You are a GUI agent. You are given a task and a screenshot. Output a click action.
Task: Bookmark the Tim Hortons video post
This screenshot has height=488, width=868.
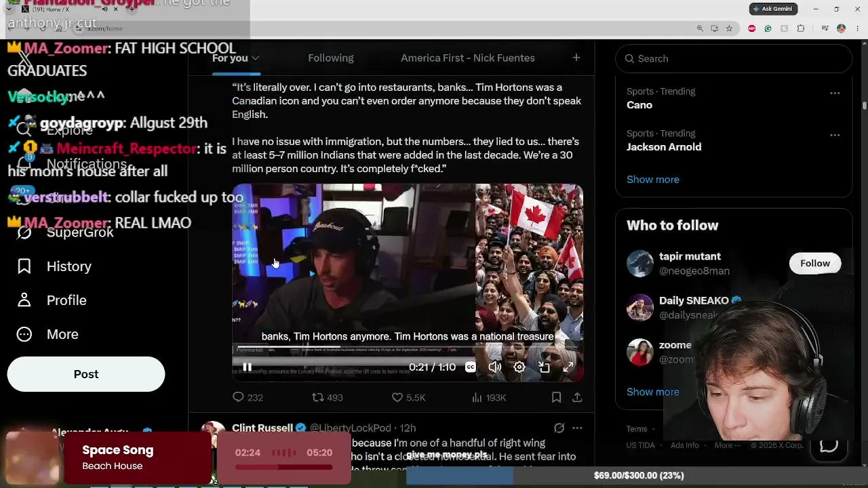556,397
